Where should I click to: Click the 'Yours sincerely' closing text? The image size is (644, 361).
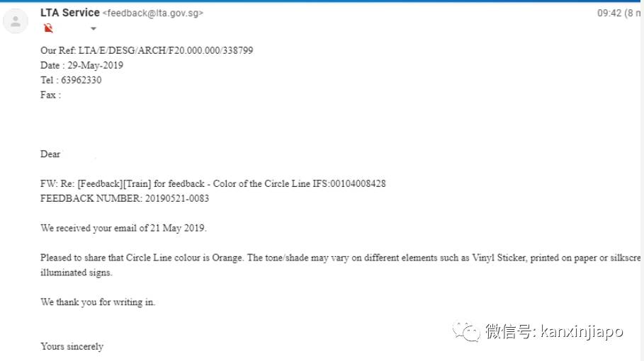coord(72,347)
